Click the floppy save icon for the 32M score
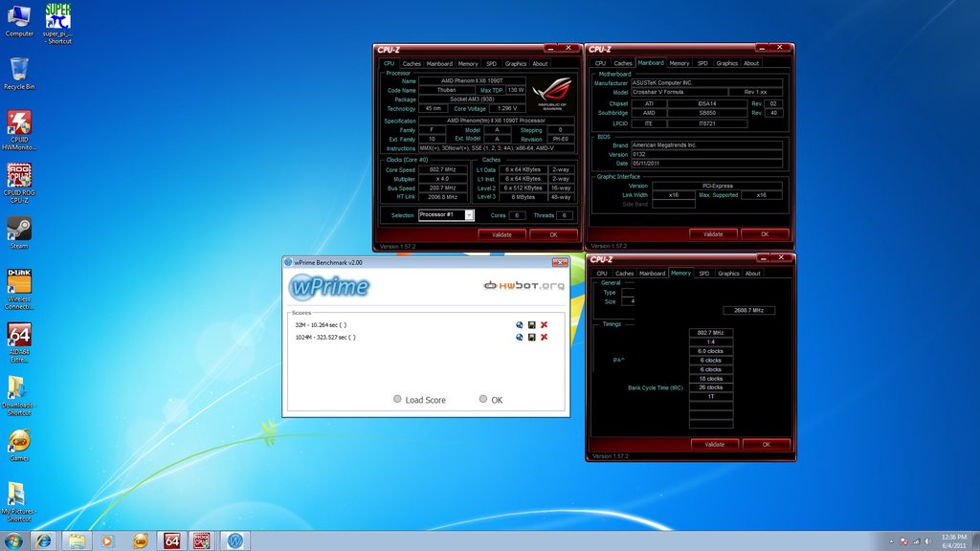Viewport: 980px width, 551px height. point(532,325)
